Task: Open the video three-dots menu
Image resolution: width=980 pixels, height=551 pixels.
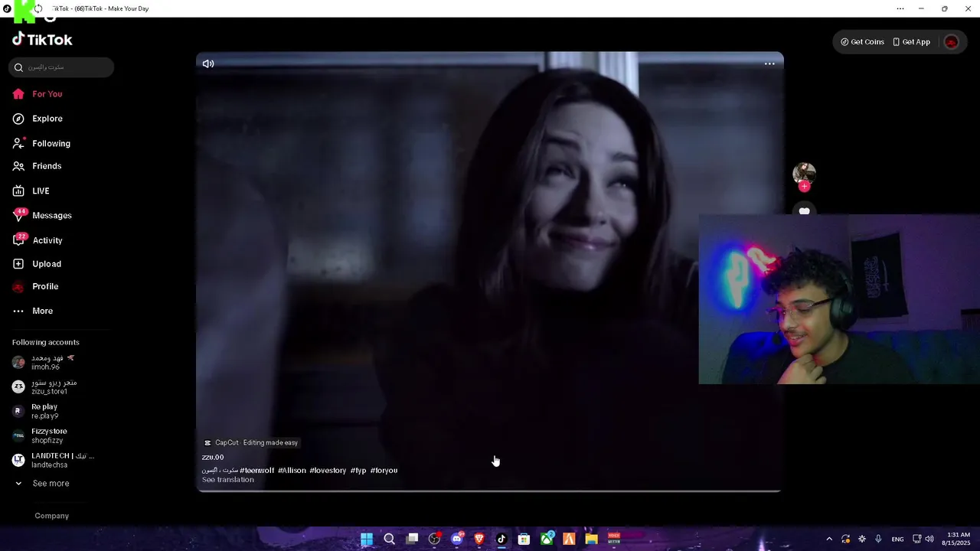Action: [769, 64]
